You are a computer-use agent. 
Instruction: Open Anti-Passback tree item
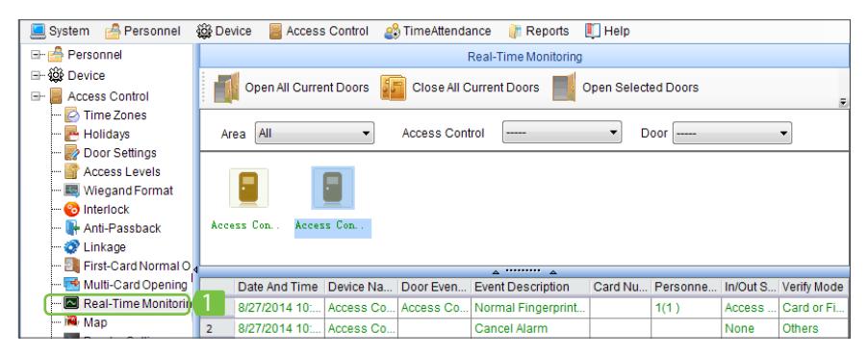point(122,229)
